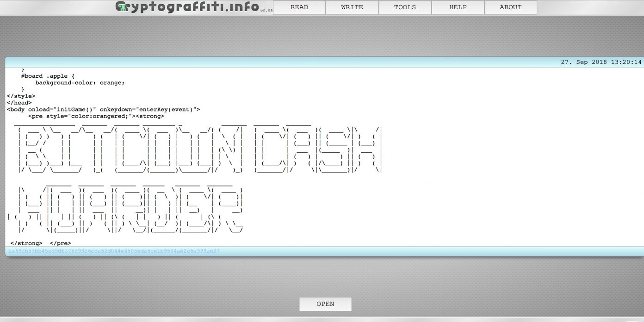
Task: Click the Cryptograffiti.info logo
Action: (x=187, y=7)
